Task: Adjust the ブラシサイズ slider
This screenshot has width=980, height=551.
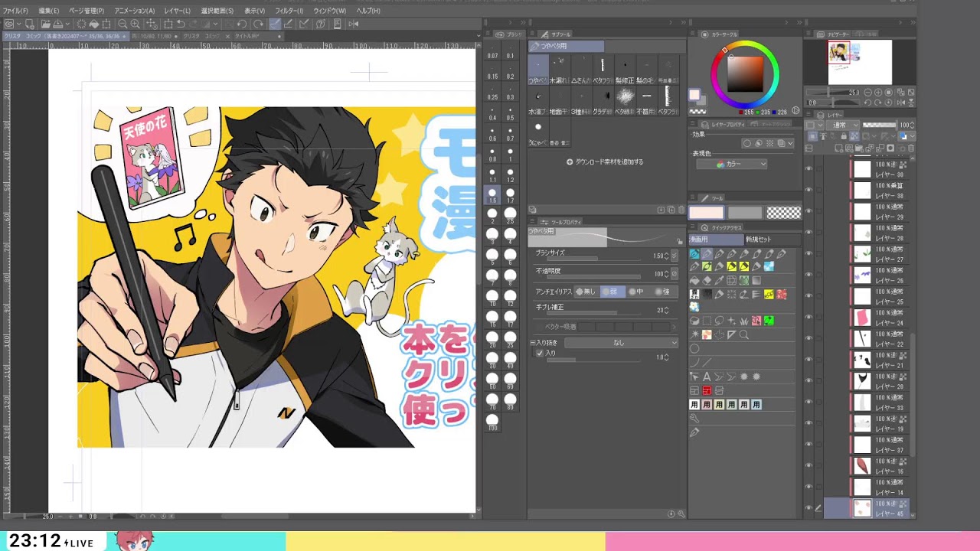Action: tap(594, 259)
